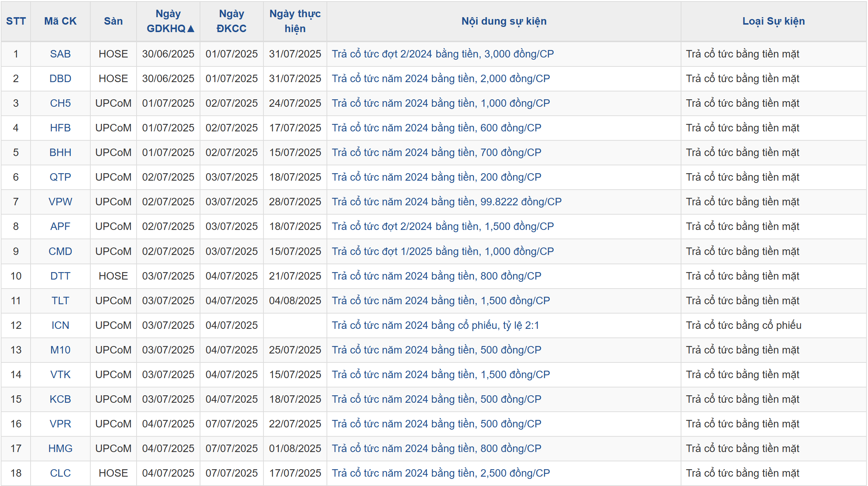This screenshot has width=868, height=486.
Task: Select UPCoM exchange cell in ICN row
Action: pos(113,325)
